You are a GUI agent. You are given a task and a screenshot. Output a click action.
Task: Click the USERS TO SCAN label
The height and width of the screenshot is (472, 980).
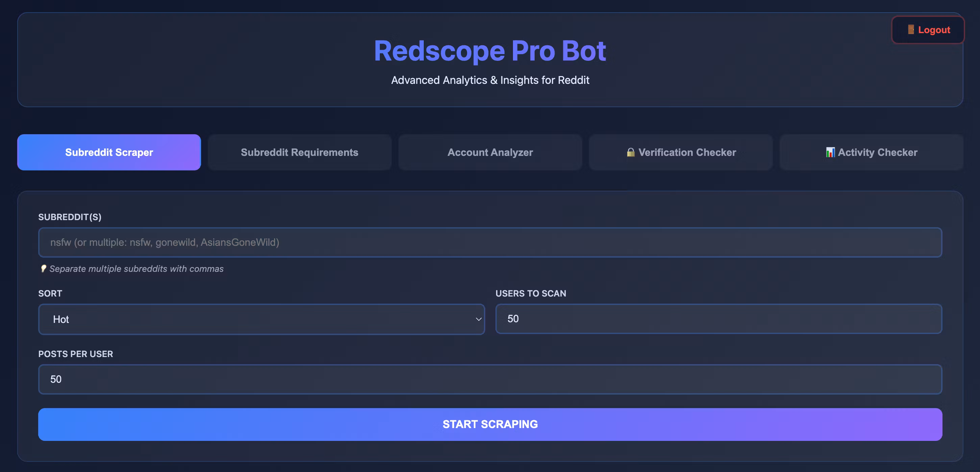coord(530,293)
